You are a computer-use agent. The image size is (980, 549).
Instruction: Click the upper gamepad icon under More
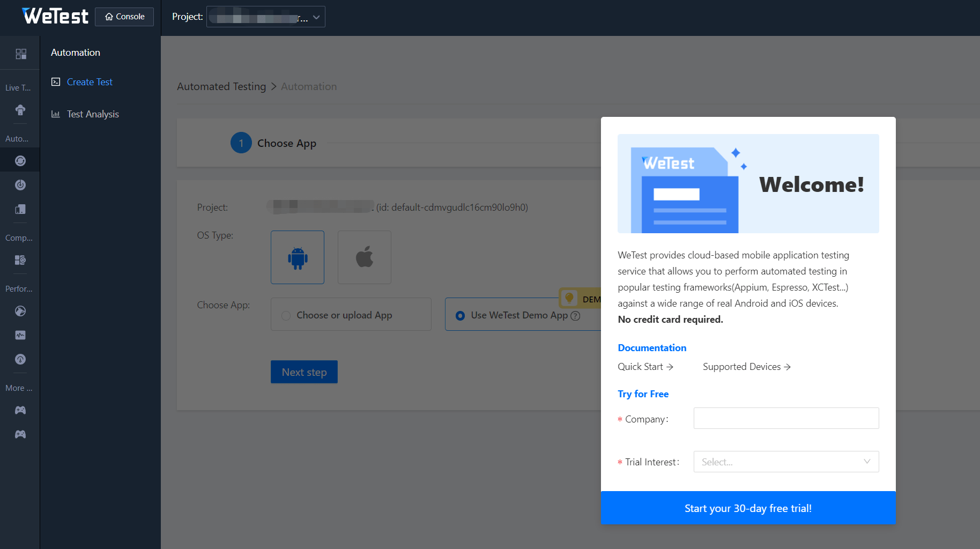tap(20, 410)
